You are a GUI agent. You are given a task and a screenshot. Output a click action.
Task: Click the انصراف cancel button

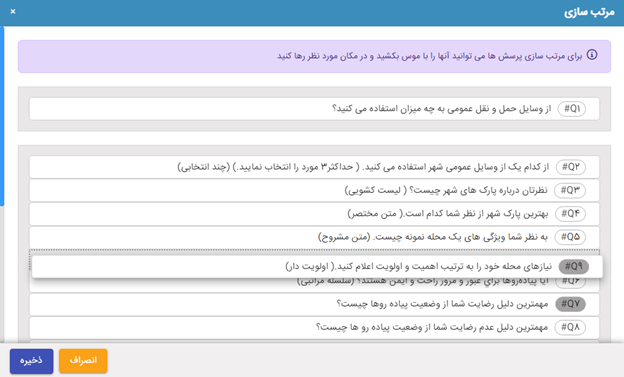(83, 361)
